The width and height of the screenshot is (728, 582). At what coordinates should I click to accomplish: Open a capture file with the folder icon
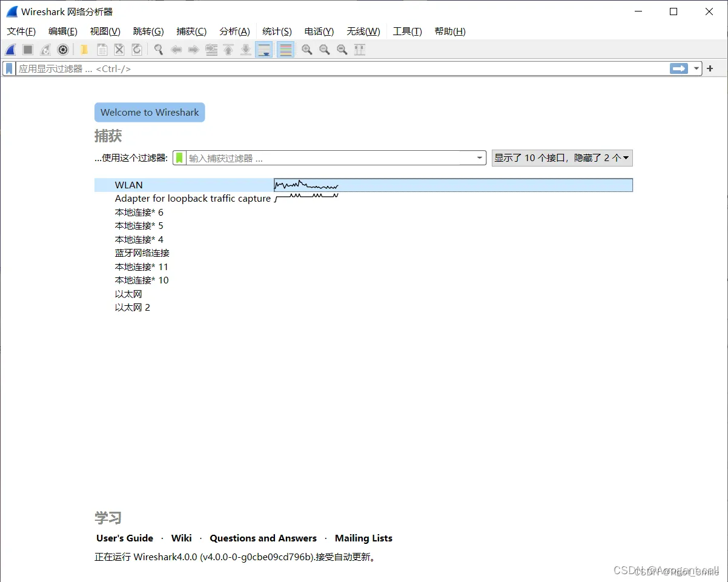84,50
